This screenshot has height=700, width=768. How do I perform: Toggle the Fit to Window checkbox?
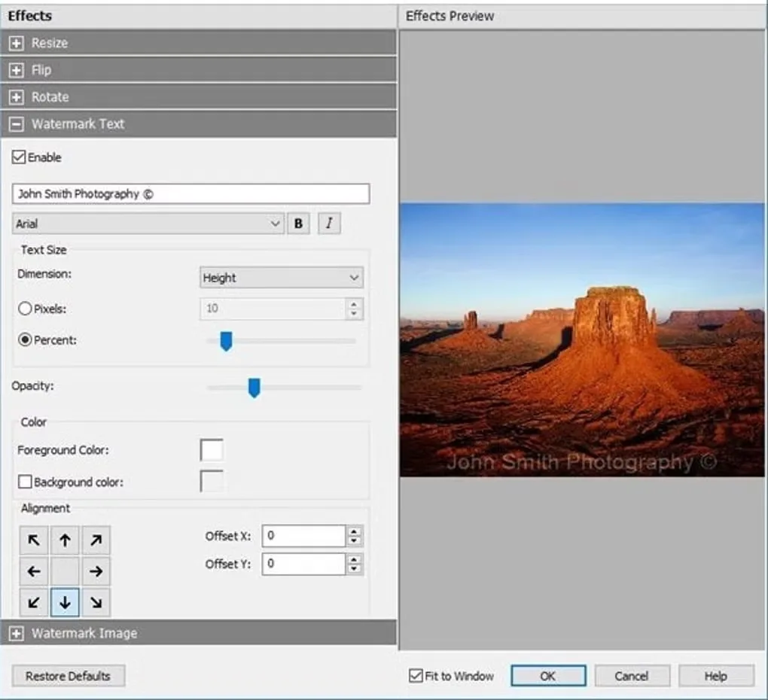[x=416, y=676]
